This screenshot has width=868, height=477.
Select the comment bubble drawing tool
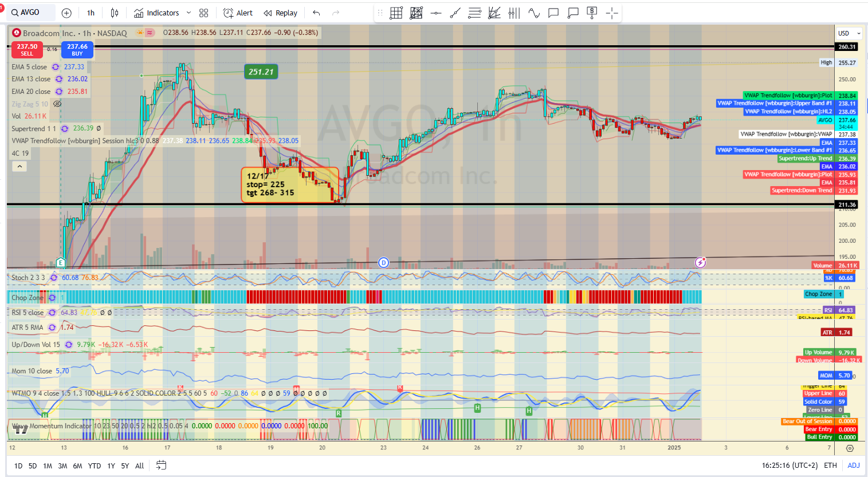[x=553, y=13]
